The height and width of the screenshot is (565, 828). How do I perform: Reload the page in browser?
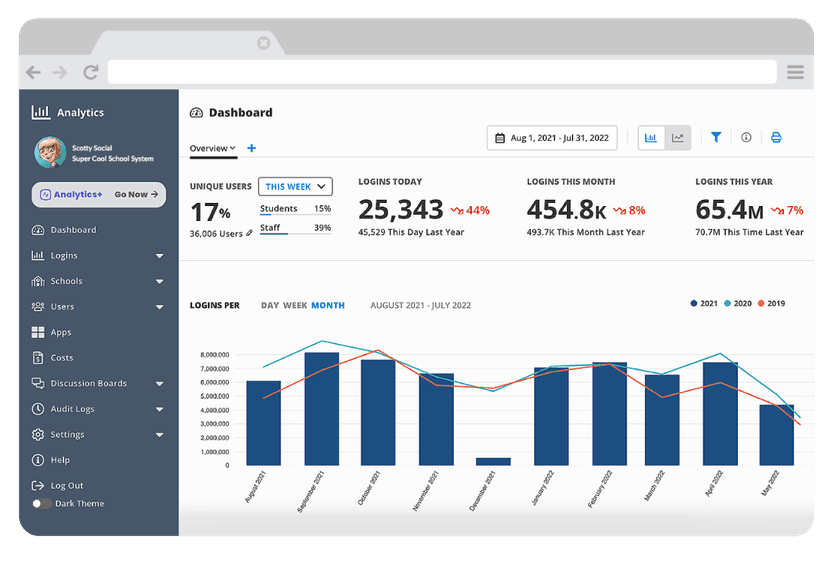point(90,72)
